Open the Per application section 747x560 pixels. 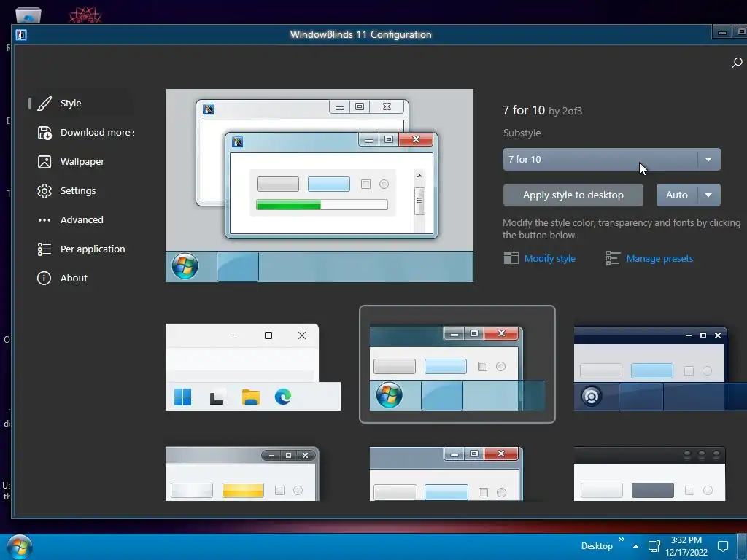93,249
